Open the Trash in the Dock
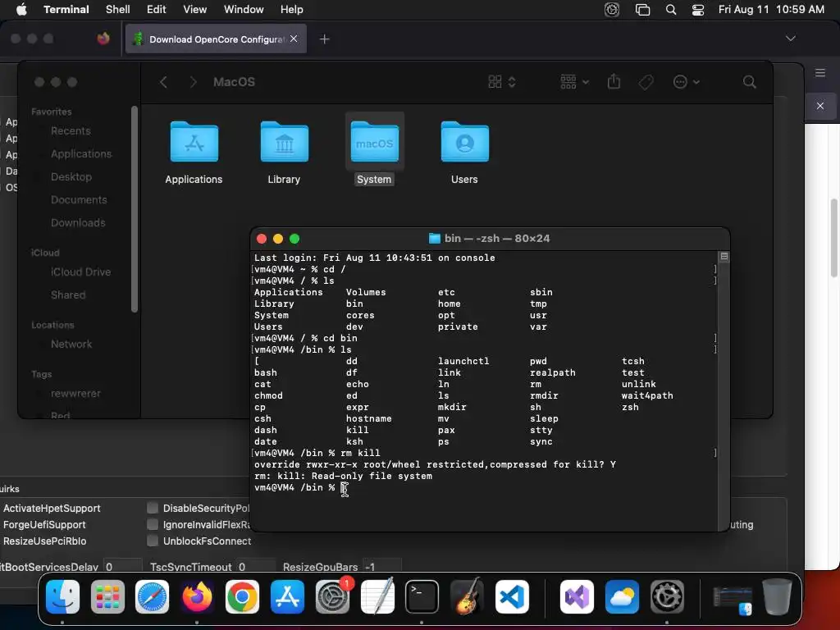The image size is (840, 630). point(778,596)
